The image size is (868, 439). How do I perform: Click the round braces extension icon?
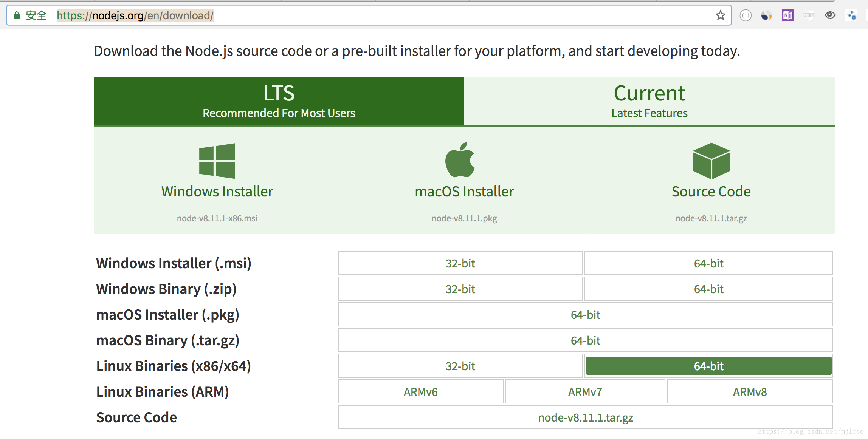745,15
